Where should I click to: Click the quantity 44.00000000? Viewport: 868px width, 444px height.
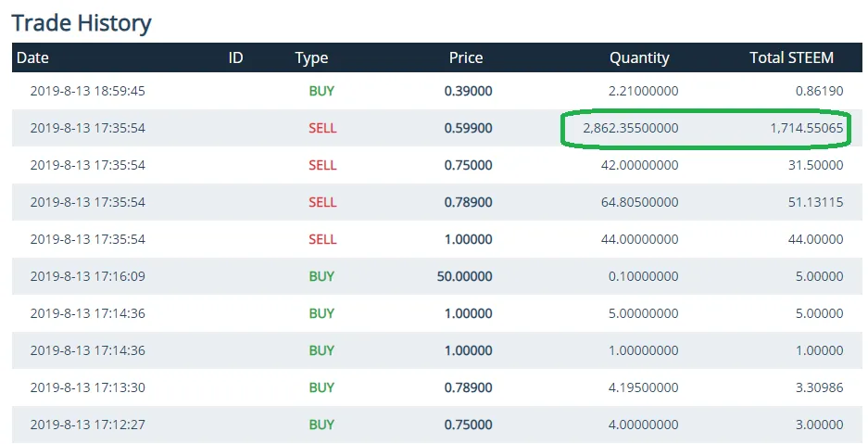pos(640,239)
